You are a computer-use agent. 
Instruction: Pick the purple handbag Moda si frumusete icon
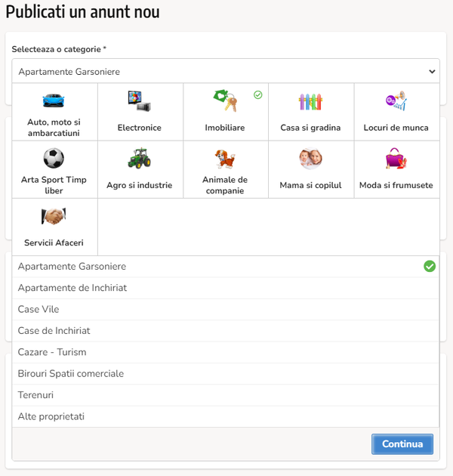click(x=396, y=158)
